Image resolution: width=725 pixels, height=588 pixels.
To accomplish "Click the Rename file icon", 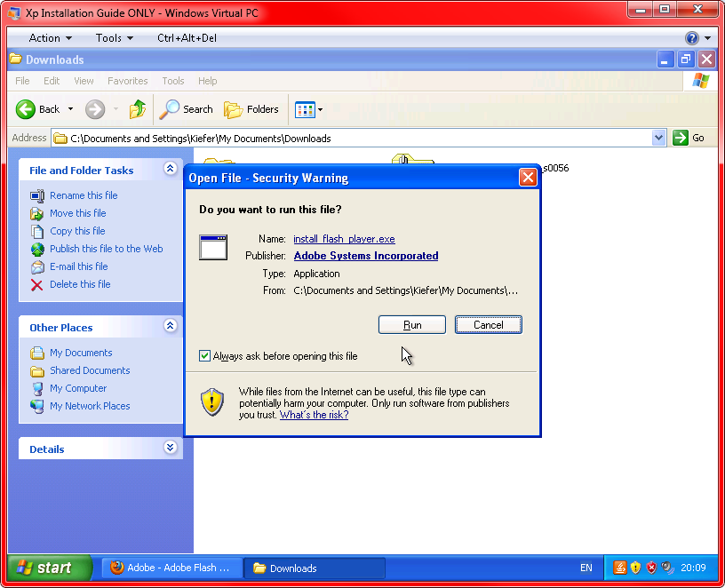I will click(x=37, y=196).
